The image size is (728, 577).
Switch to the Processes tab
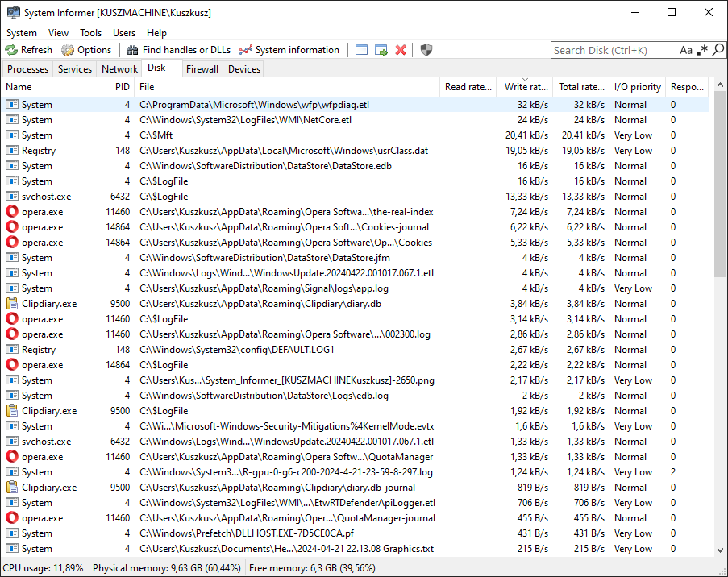point(28,69)
